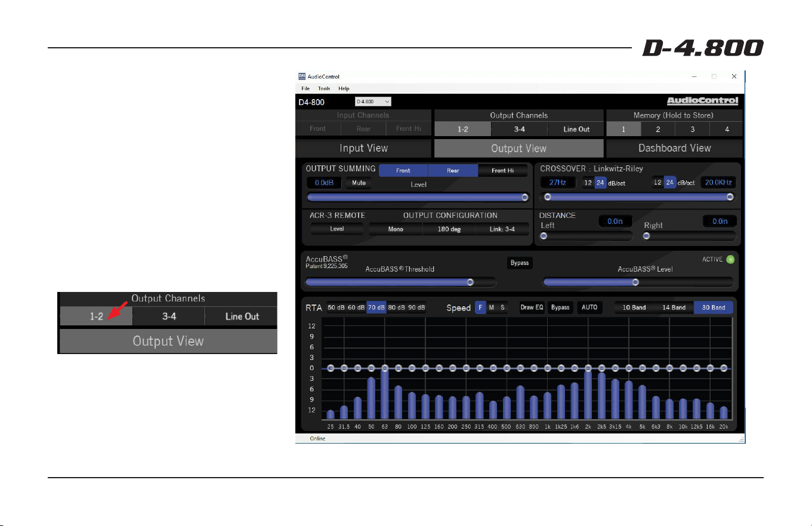
Task: Switch the equalizer to 10 Band
Action: pyautogui.click(x=634, y=307)
